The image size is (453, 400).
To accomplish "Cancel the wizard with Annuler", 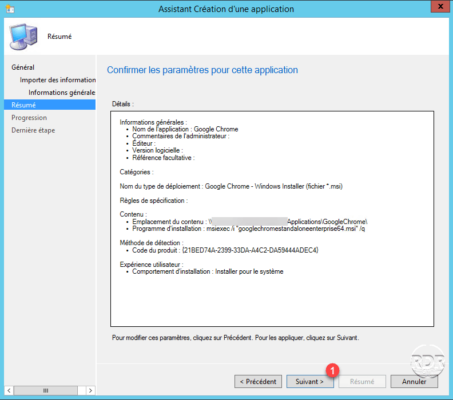I will pyautogui.click(x=414, y=381).
